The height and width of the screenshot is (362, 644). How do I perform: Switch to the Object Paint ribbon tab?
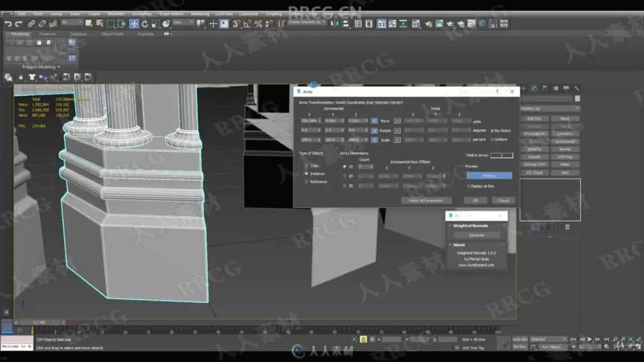(112, 34)
